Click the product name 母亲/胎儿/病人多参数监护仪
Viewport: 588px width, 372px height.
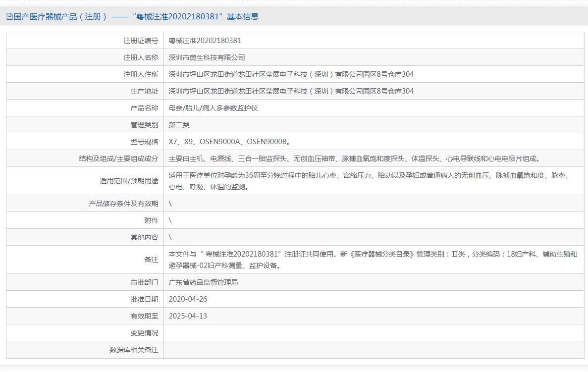coord(214,108)
